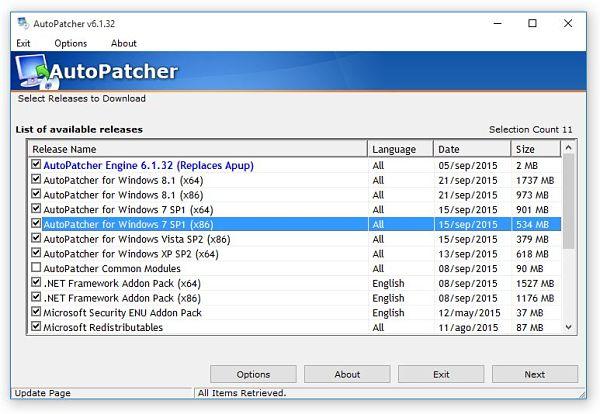This screenshot has height=414, width=600.
Task: Click the All Items Retrieved status text
Action: point(242,393)
